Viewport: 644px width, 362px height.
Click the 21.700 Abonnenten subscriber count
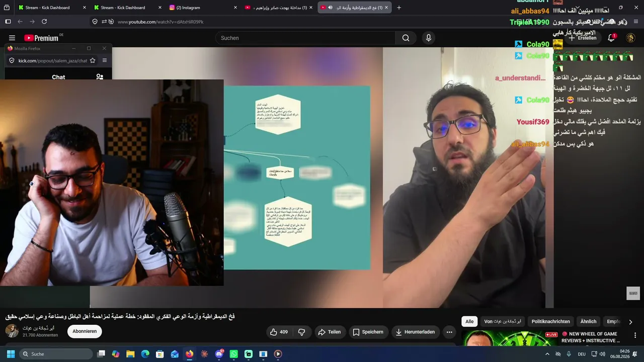[40, 335]
